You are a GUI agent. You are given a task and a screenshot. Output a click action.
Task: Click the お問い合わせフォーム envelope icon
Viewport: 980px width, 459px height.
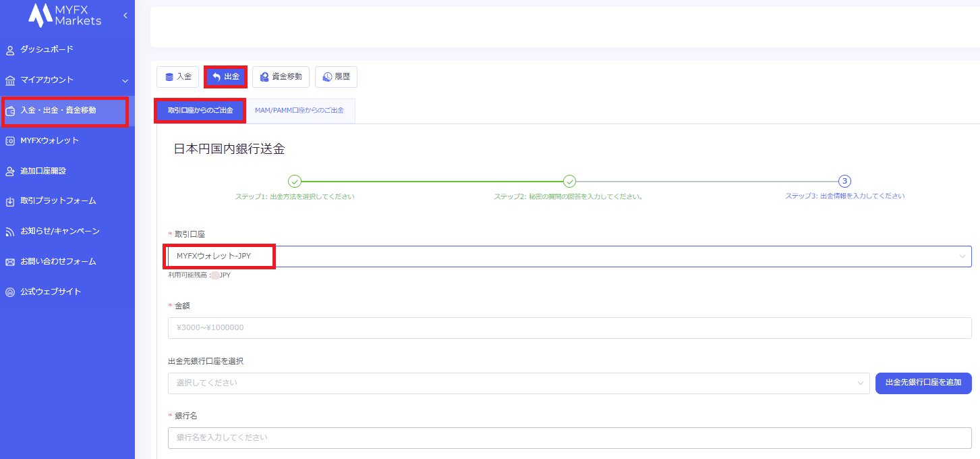10,262
